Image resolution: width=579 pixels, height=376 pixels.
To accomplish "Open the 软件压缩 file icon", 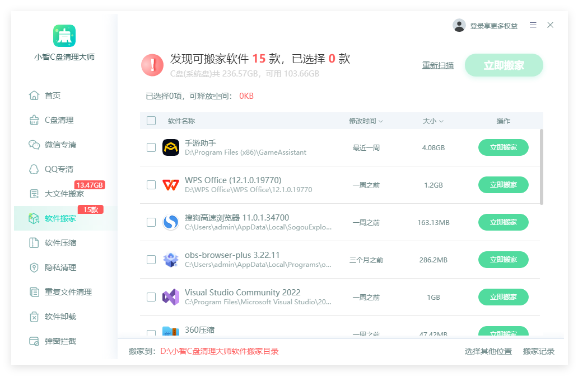I will [34, 243].
